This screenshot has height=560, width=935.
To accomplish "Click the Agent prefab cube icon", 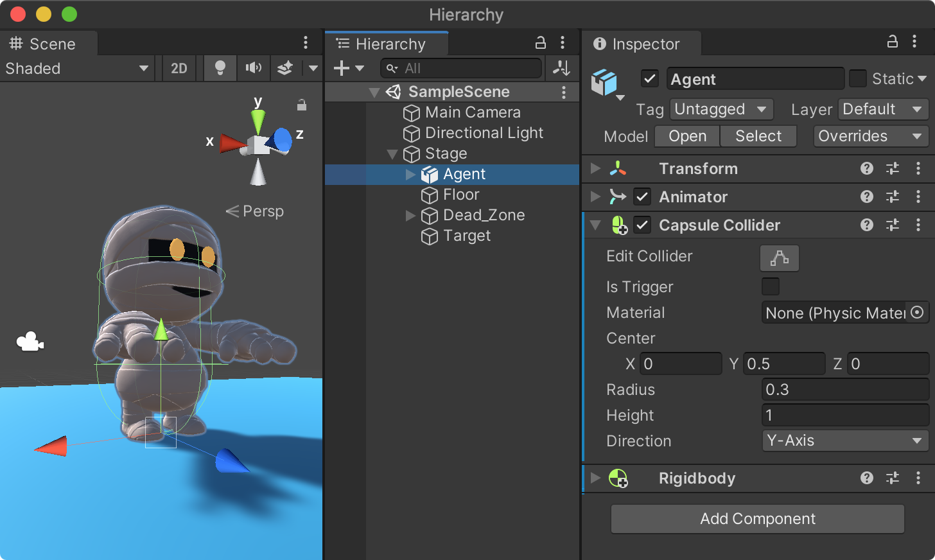I will [604, 83].
